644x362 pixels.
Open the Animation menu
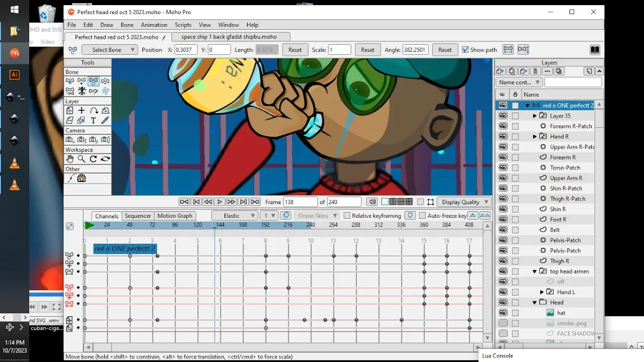pyautogui.click(x=154, y=25)
